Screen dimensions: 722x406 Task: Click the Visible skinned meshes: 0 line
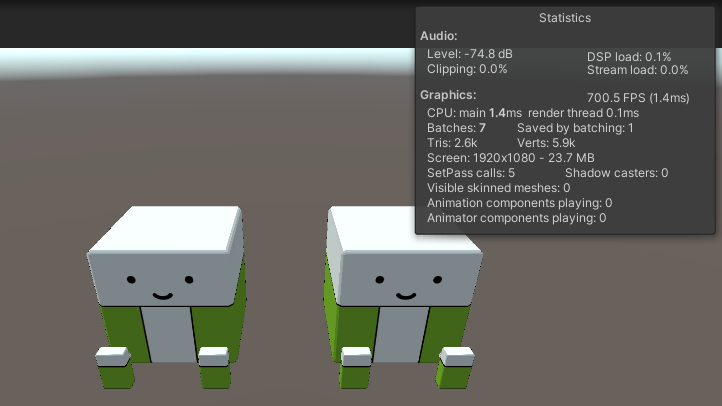(x=498, y=188)
